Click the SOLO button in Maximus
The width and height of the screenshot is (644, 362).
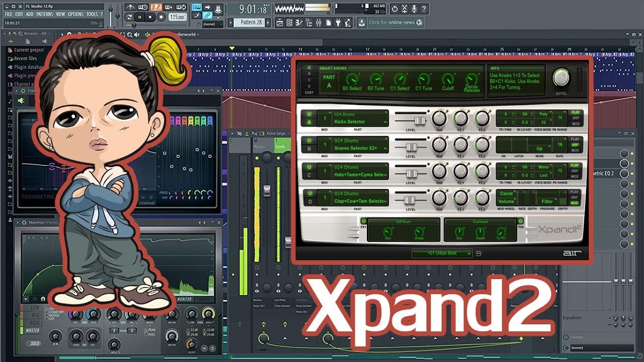coord(33,343)
